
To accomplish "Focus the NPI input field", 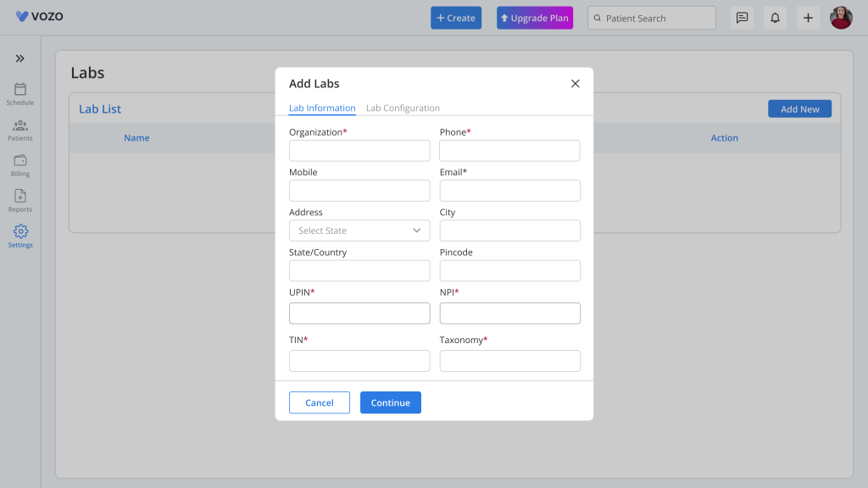I will coord(509,313).
